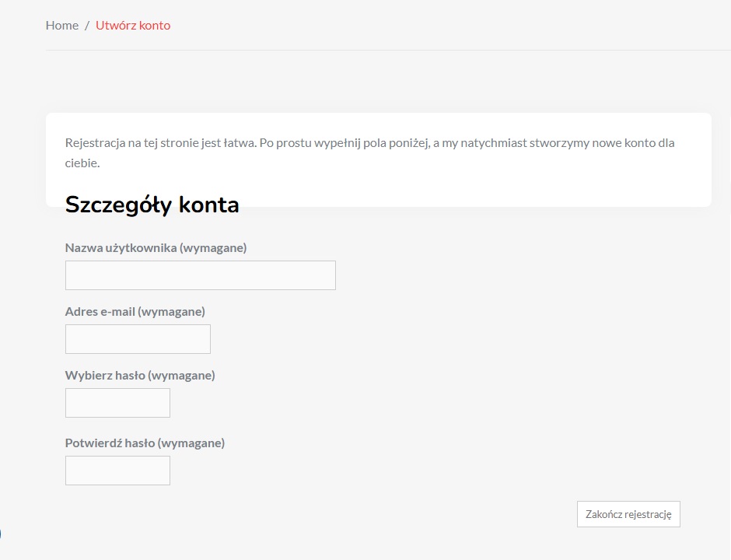Click the Home breadcrumb link
The image size is (731, 560).
(x=61, y=25)
